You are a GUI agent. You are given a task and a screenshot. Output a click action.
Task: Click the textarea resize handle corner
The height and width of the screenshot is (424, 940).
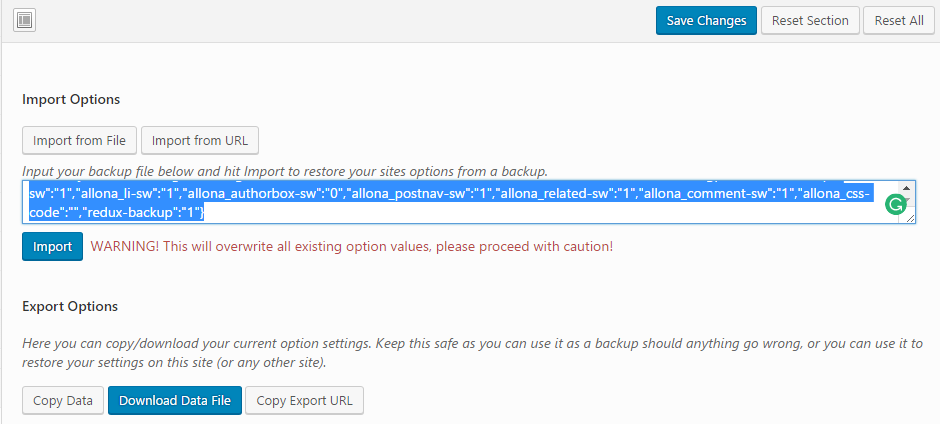pos(910,217)
